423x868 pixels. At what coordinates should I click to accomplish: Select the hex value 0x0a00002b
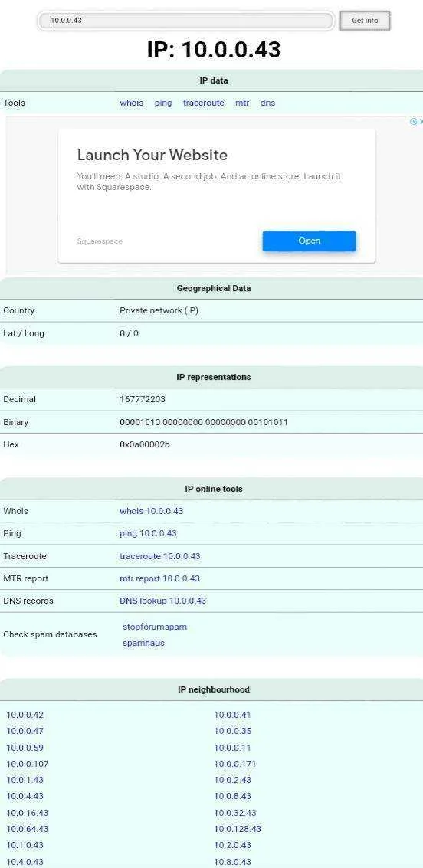(x=145, y=444)
